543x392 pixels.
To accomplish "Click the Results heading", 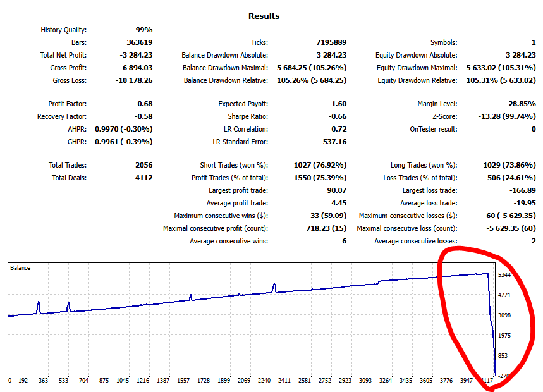I will click(264, 16).
